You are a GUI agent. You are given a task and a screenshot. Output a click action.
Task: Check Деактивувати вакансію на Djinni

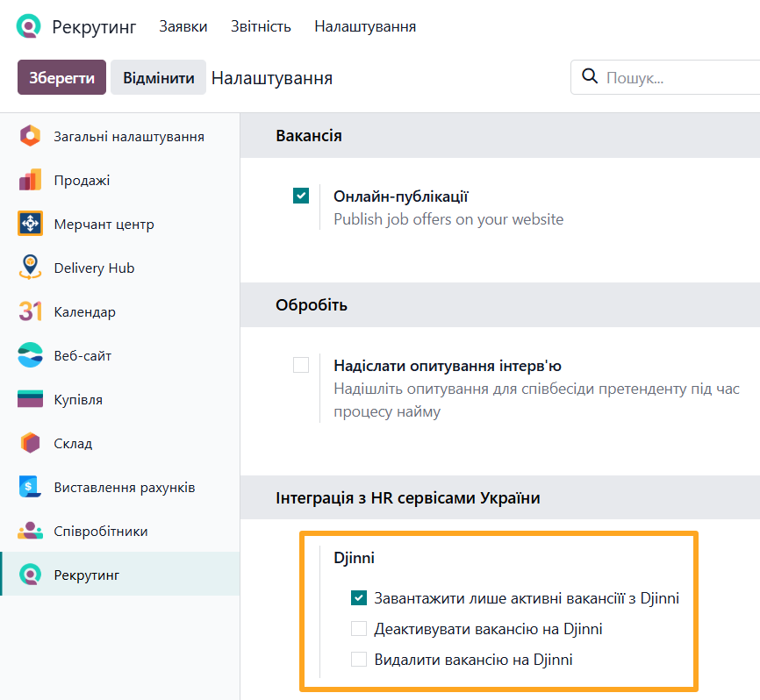359,628
